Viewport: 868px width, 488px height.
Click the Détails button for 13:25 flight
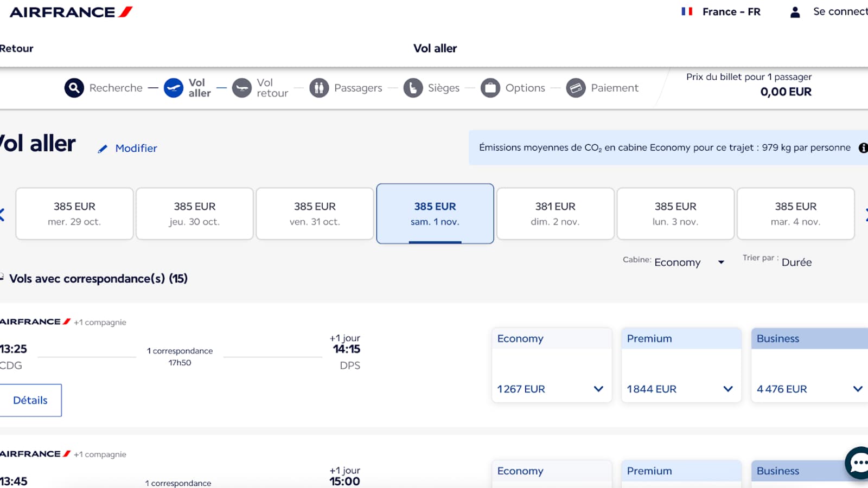pos(30,400)
